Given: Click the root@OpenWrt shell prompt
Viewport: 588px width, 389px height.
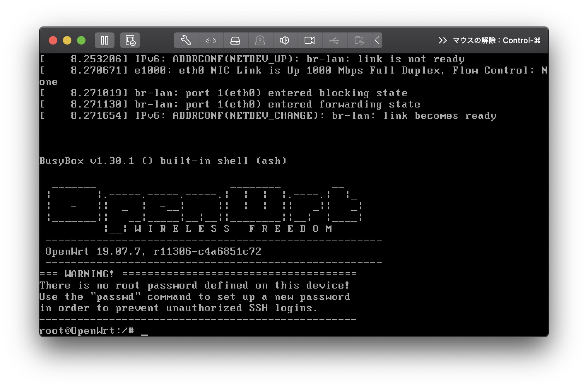Looking at the screenshot, I should tap(87, 331).
